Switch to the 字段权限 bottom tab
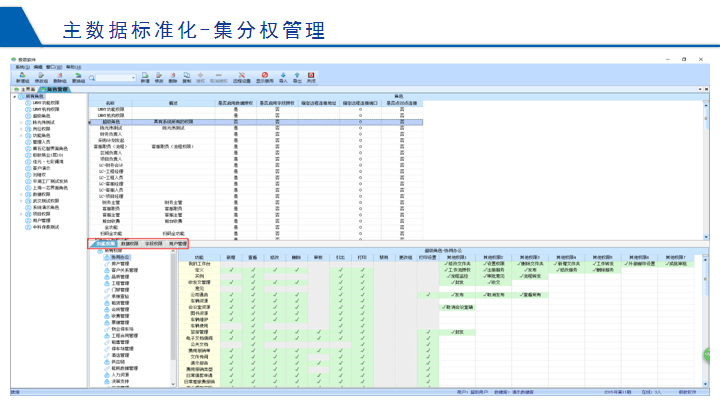The height and width of the screenshot is (405, 720). [x=153, y=244]
